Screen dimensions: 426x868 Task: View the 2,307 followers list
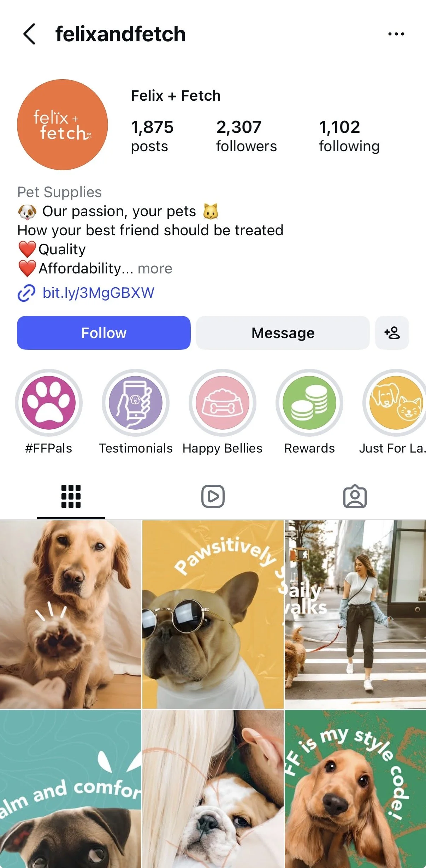[247, 136]
